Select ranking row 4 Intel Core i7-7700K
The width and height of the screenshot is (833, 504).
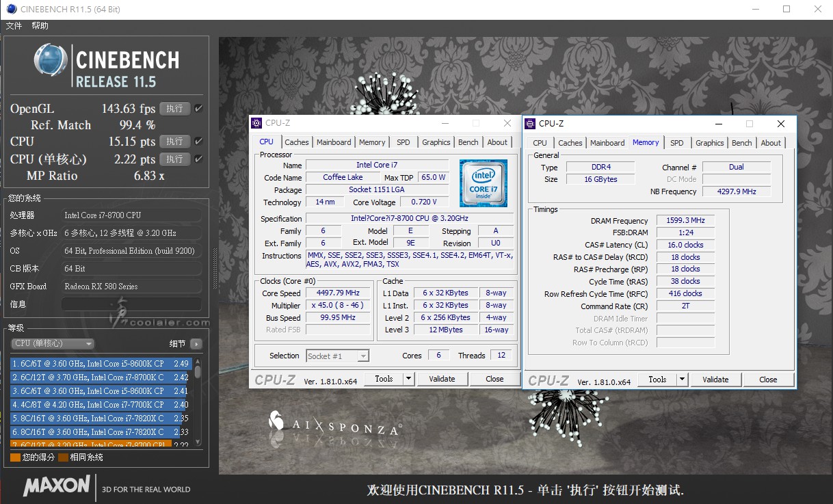point(101,405)
